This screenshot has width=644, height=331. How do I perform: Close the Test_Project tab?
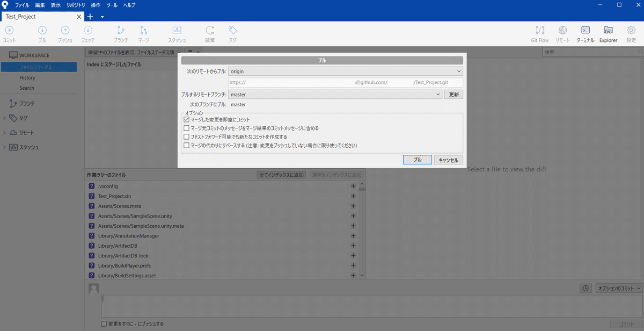[79, 17]
